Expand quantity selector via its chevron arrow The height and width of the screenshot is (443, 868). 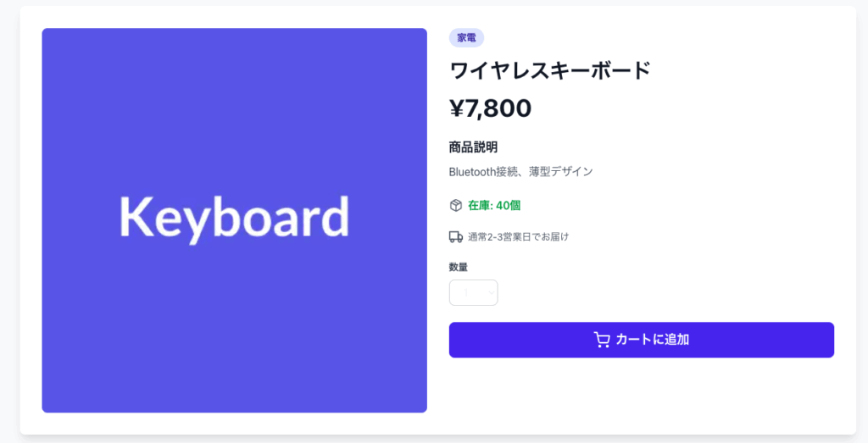point(491,292)
